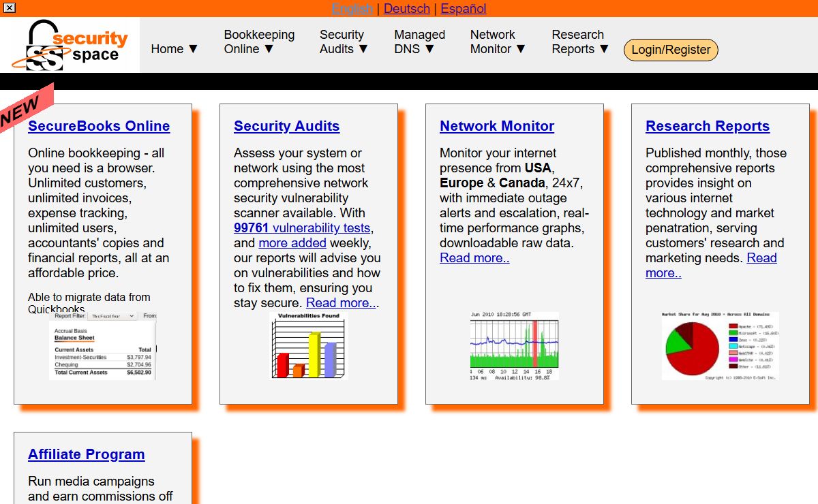This screenshot has height=504, width=818.
Task: Expand the Managed DNS menu
Action: point(419,42)
